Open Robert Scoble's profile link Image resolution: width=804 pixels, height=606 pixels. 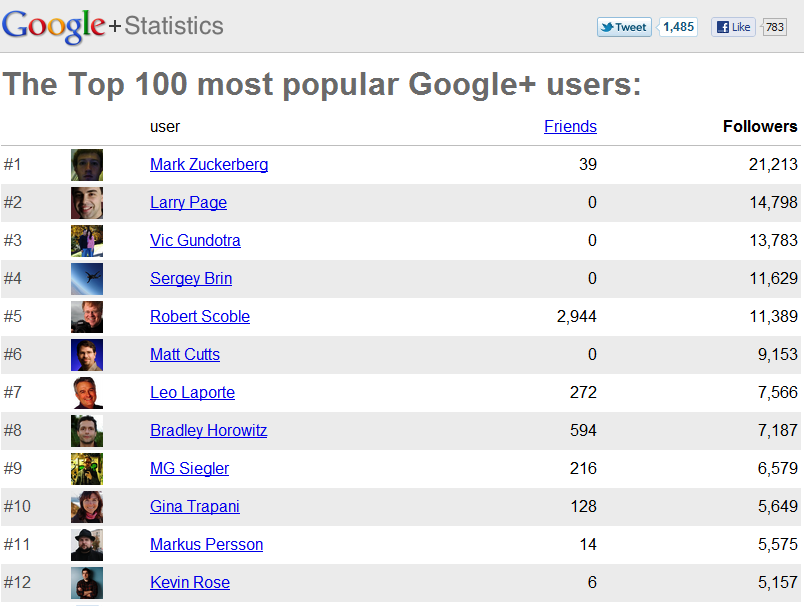pos(199,316)
